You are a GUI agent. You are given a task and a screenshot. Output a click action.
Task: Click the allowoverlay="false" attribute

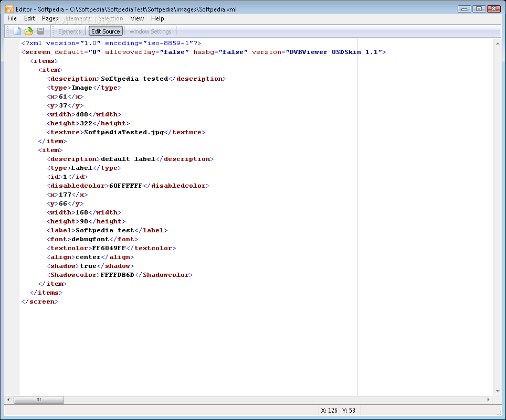[x=147, y=52]
